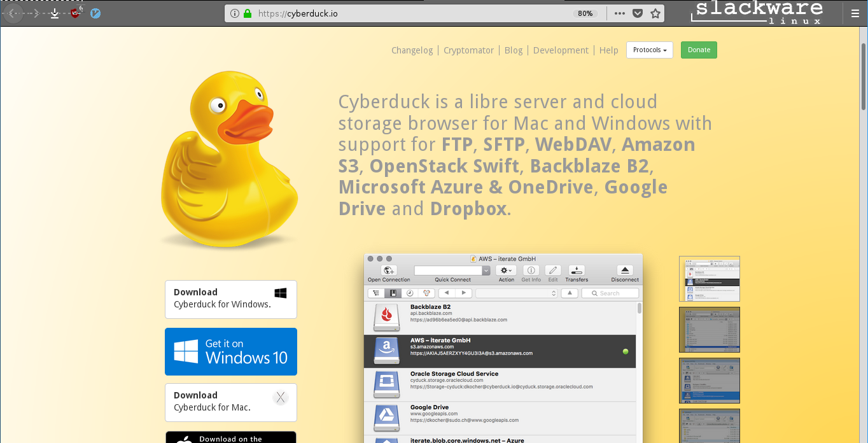Open the Cryptomator link
This screenshot has width=868, height=443.
click(x=468, y=50)
